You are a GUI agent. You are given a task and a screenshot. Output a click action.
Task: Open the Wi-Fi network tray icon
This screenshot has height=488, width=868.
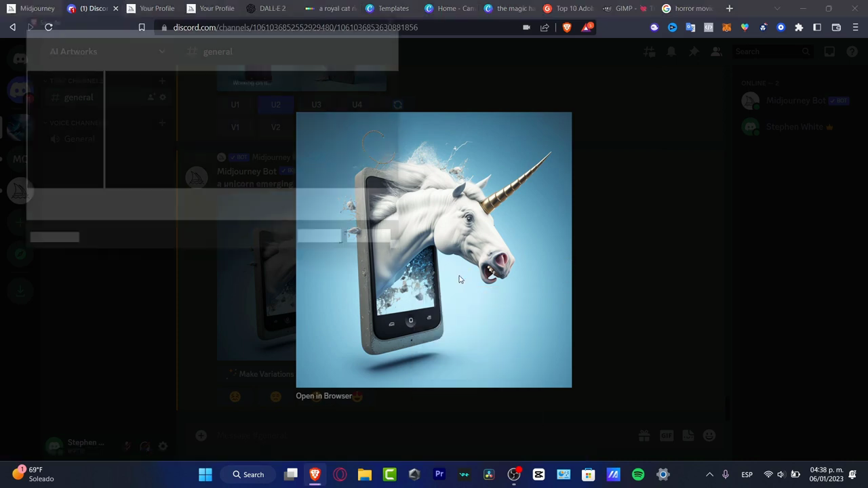click(768, 474)
